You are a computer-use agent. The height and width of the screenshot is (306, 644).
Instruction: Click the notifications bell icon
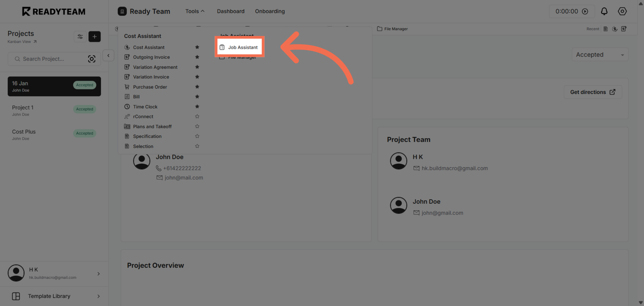pos(604,11)
